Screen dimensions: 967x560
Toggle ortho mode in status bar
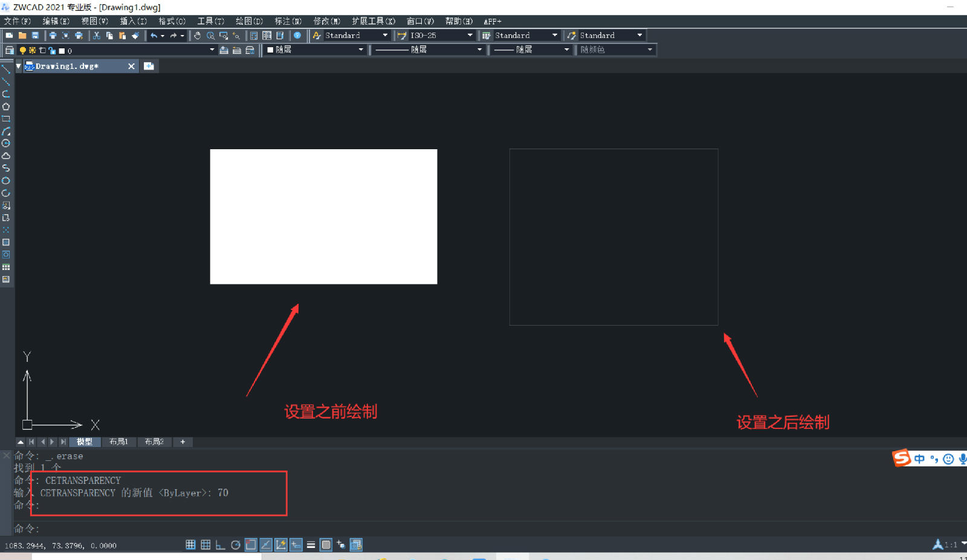click(x=220, y=545)
